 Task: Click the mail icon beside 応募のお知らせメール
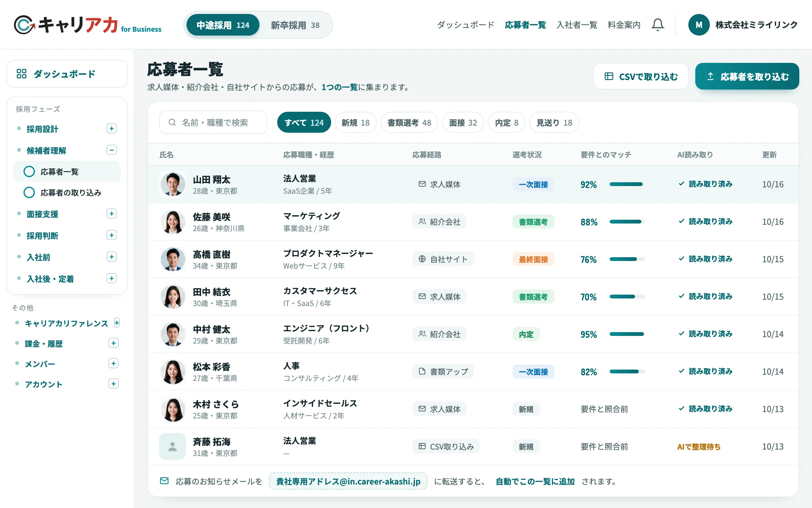tap(164, 481)
